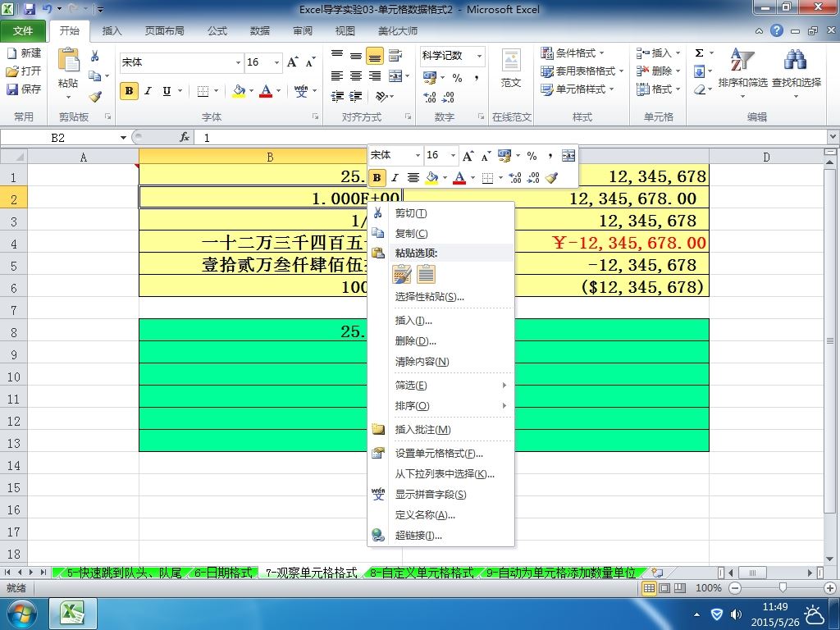Click ribbon fill color bucket button
The image size is (840, 630).
click(239, 91)
